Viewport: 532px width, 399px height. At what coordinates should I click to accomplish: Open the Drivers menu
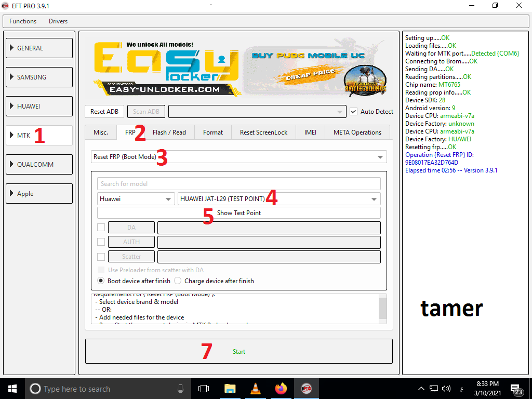pos(58,21)
